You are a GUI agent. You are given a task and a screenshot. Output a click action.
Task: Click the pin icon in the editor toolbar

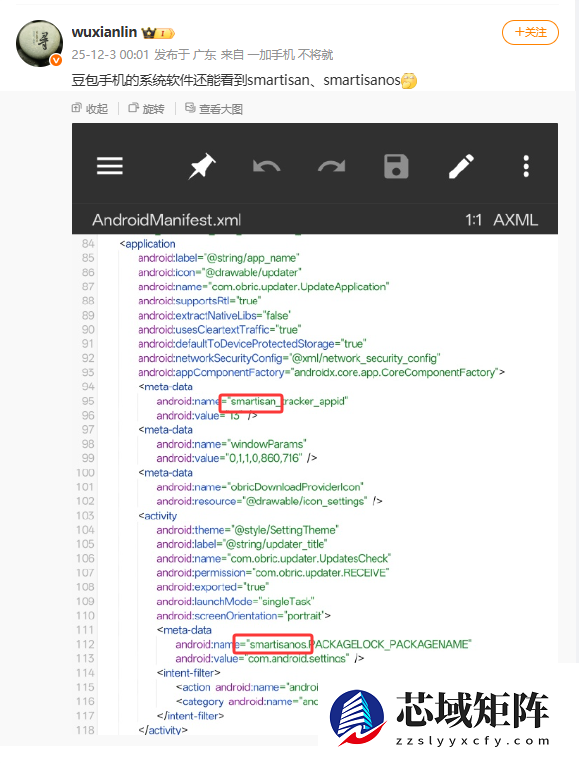pyautogui.click(x=202, y=165)
